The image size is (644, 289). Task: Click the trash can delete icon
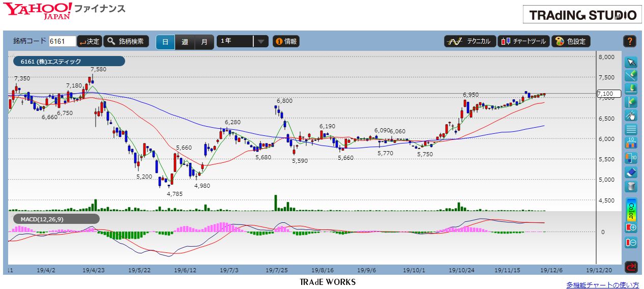(631, 186)
